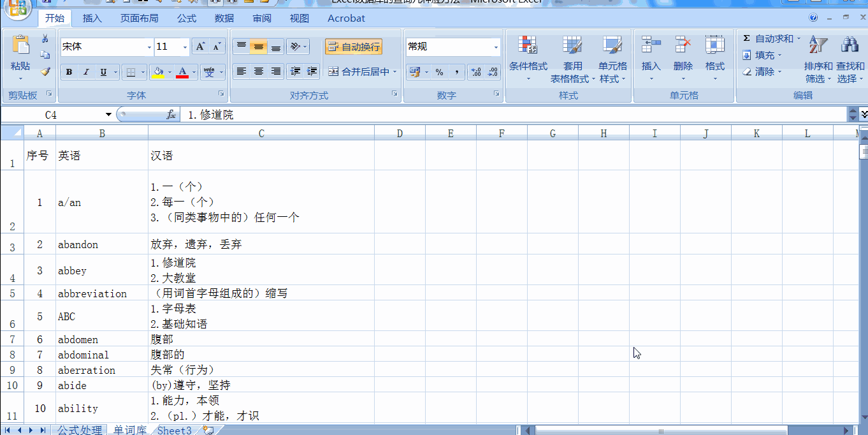Open number format 常规 dropdown
This screenshot has width=868, height=435.
pos(496,47)
